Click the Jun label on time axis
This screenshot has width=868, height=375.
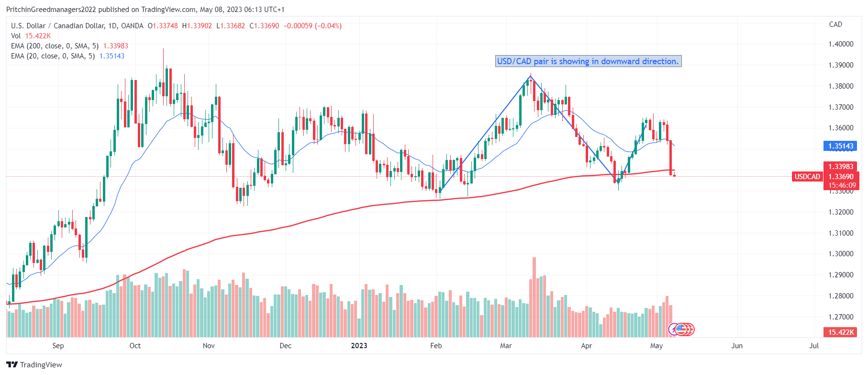(737, 346)
